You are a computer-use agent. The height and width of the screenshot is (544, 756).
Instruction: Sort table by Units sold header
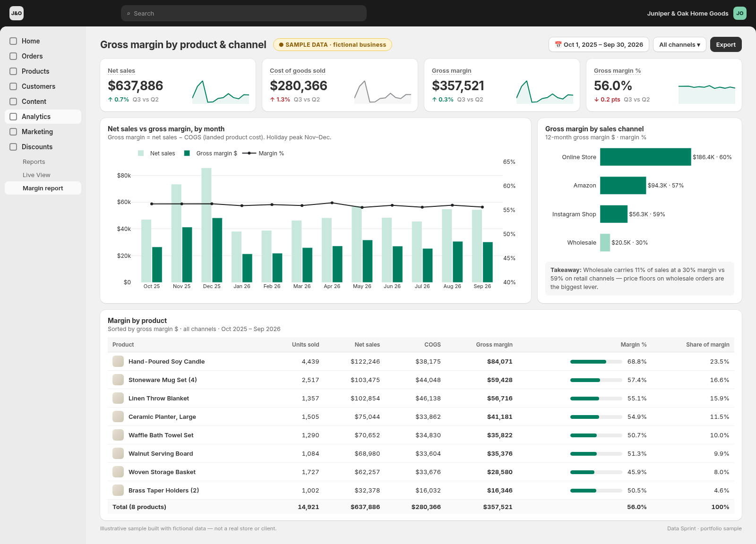tap(305, 345)
